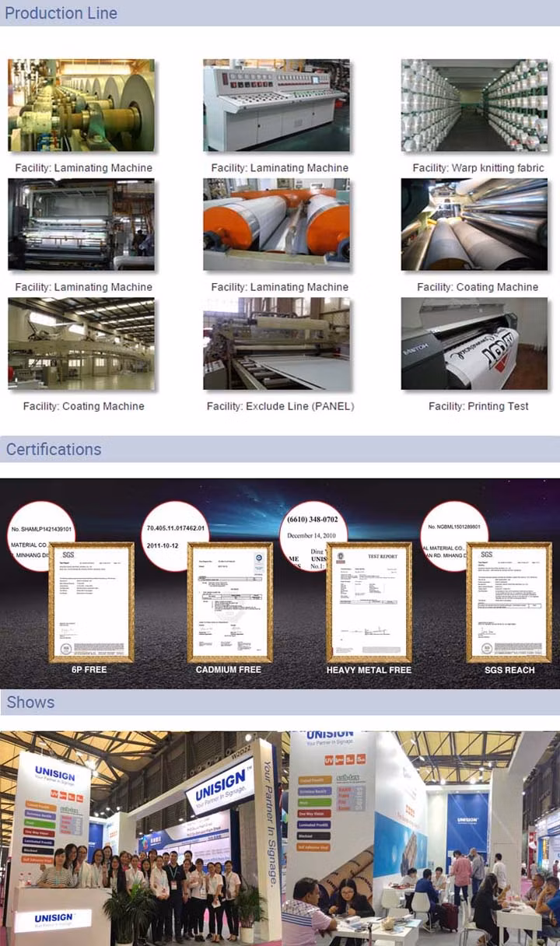Click the Printing Test printer photo

[x=474, y=344]
